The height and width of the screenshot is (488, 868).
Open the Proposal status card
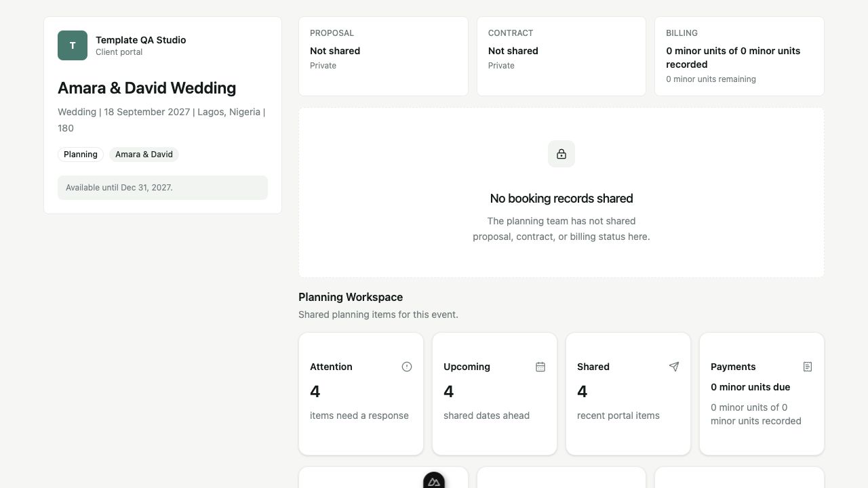(383, 56)
